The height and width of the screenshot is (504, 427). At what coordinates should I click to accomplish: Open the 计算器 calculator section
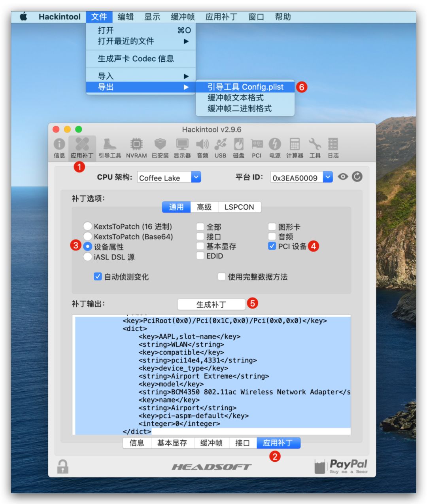295,148
